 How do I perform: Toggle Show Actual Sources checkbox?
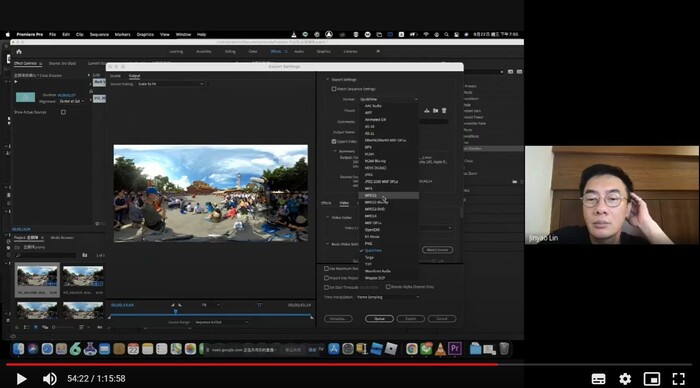click(63, 112)
